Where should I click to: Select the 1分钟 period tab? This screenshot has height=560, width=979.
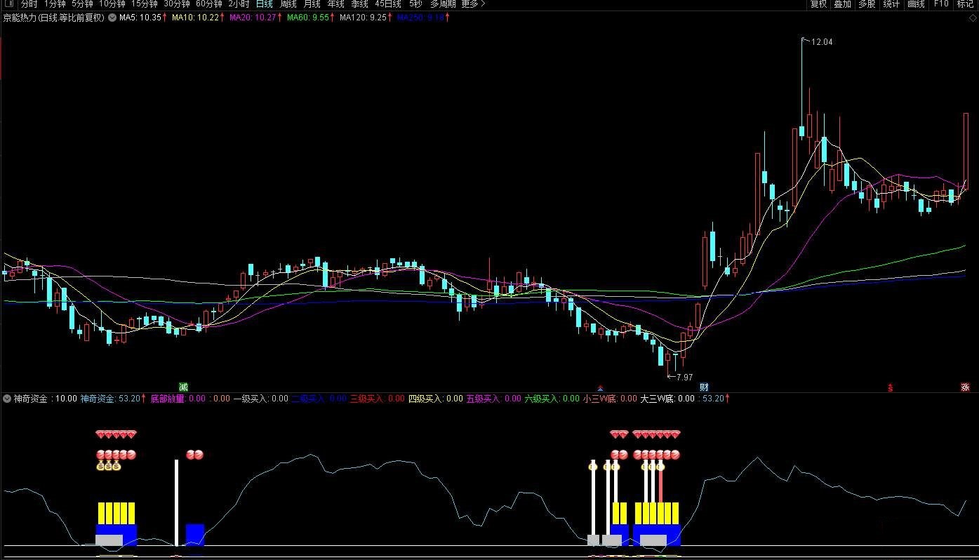click(55, 4)
